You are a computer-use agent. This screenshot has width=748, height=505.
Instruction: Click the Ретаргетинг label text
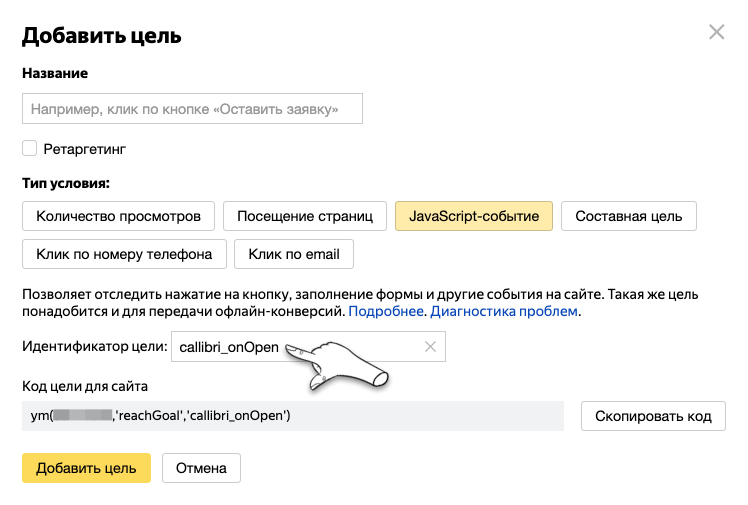[85, 149]
